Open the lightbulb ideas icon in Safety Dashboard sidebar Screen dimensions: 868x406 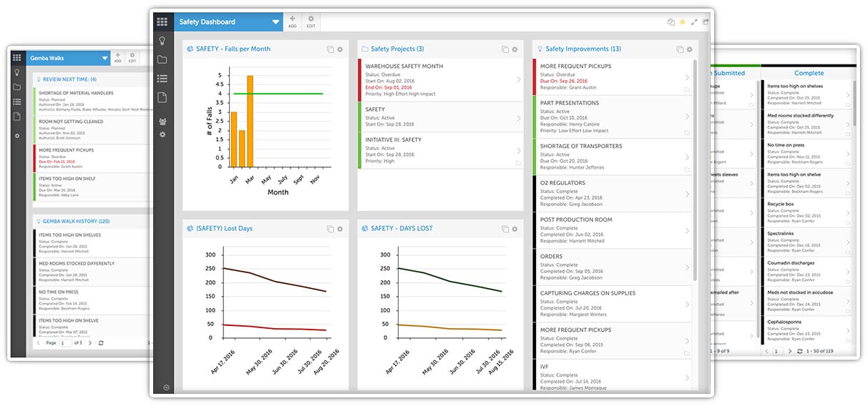point(162,41)
